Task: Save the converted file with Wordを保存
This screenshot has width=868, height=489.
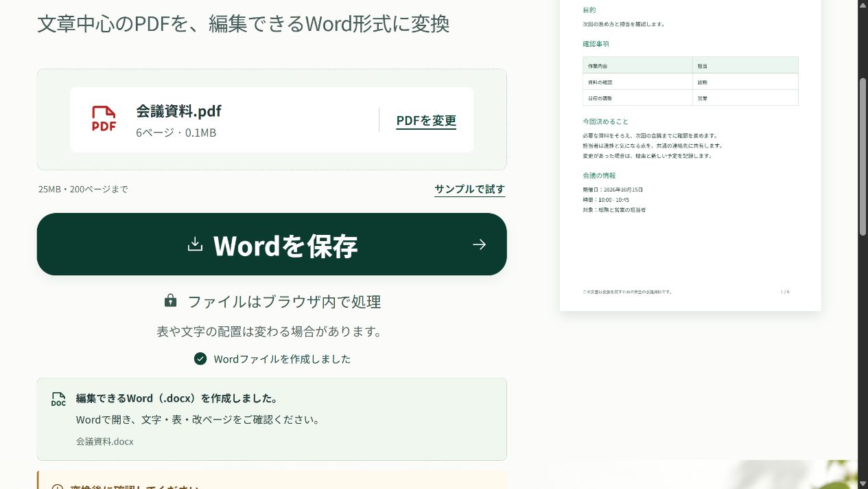Action: pos(272,244)
